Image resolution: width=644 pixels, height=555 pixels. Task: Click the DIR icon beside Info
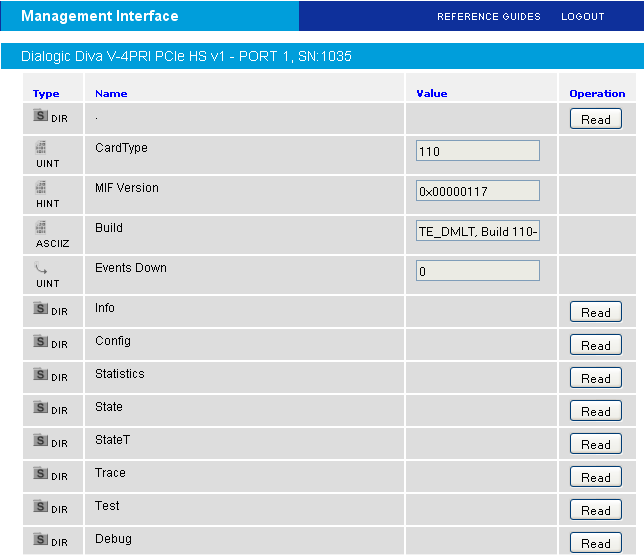(x=41, y=309)
